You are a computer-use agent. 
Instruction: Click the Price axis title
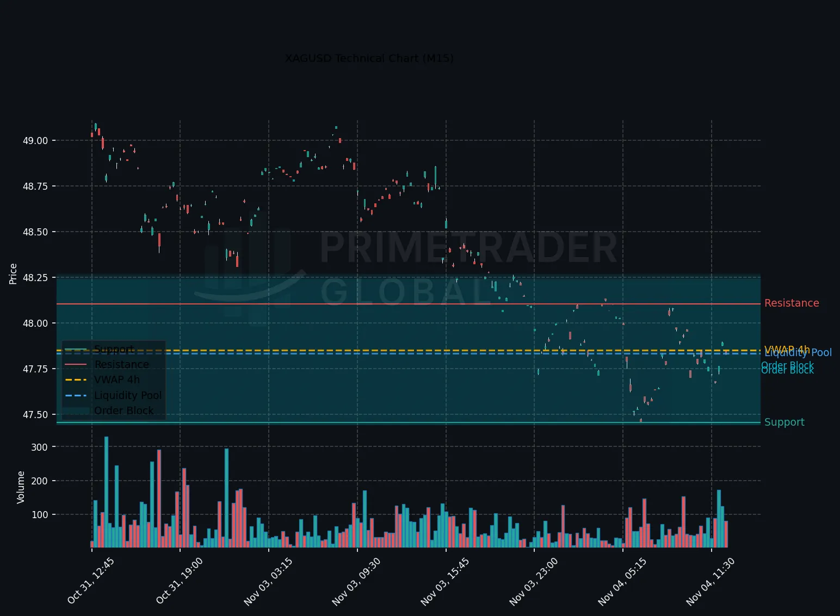(x=13, y=273)
